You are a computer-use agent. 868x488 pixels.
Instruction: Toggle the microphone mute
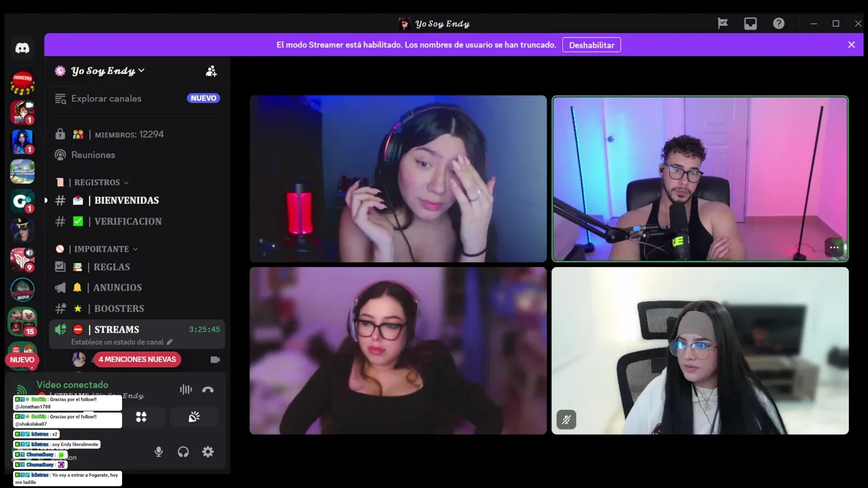tap(159, 451)
